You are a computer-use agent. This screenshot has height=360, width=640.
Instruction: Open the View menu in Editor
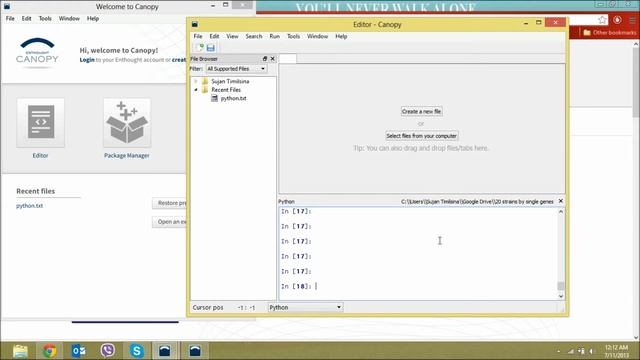pos(232,36)
